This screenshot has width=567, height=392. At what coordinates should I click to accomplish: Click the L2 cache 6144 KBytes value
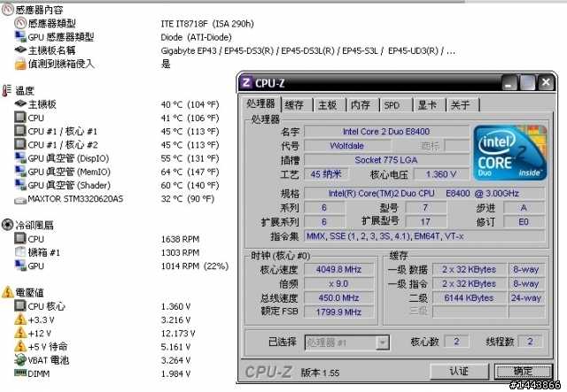click(x=469, y=298)
